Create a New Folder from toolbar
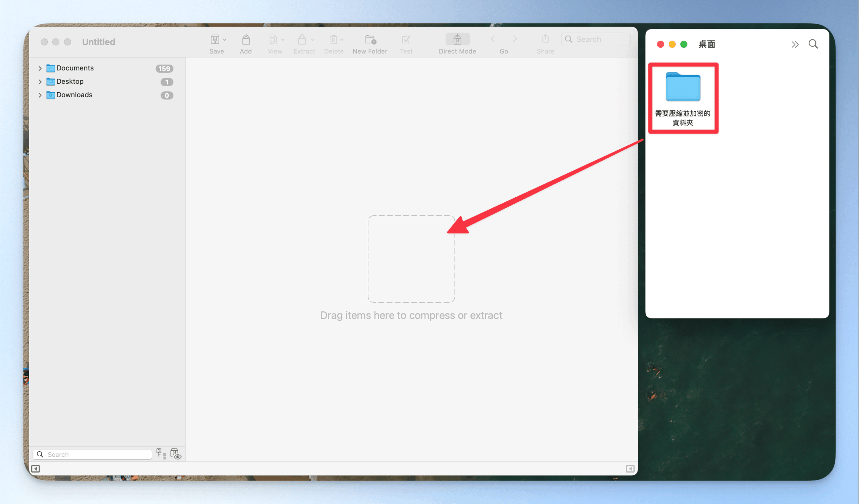 coord(370,40)
